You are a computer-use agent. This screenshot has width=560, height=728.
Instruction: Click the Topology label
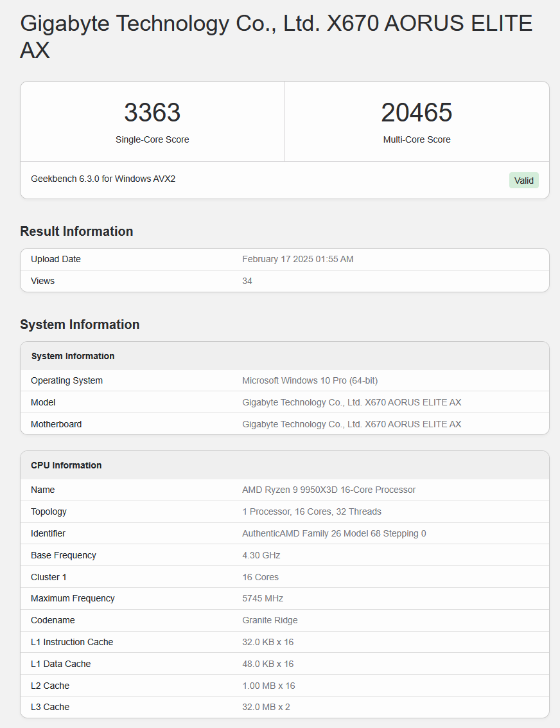[x=49, y=511]
